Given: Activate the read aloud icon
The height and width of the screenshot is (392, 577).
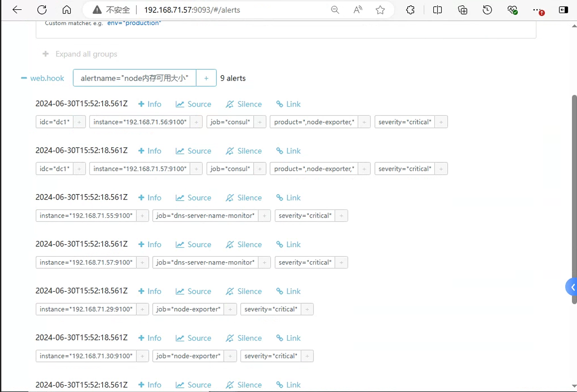Looking at the screenshot, I should pyautogui.click(x=358, y=10).
